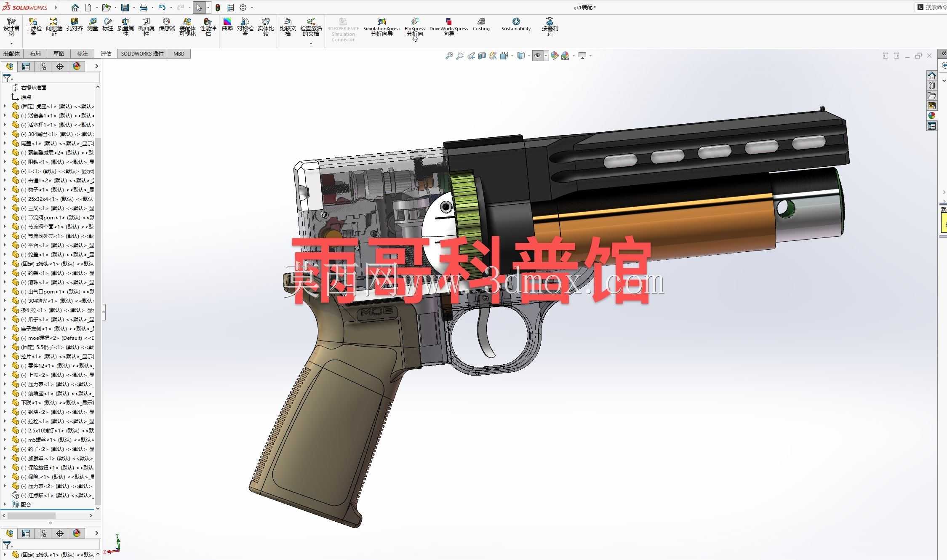This screenshot has height=560, width=947.
Task: Click the Sensor (传感器) tool
Action: 167,24
